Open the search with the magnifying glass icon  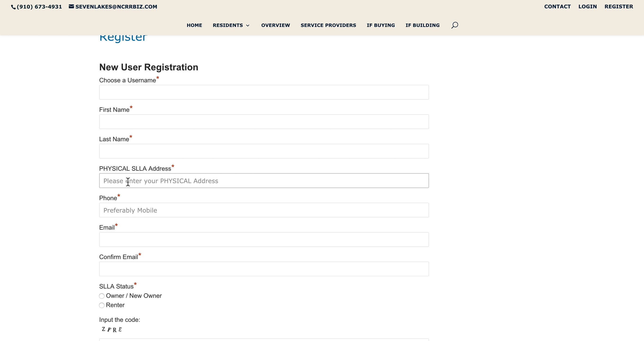pos(455,25)
